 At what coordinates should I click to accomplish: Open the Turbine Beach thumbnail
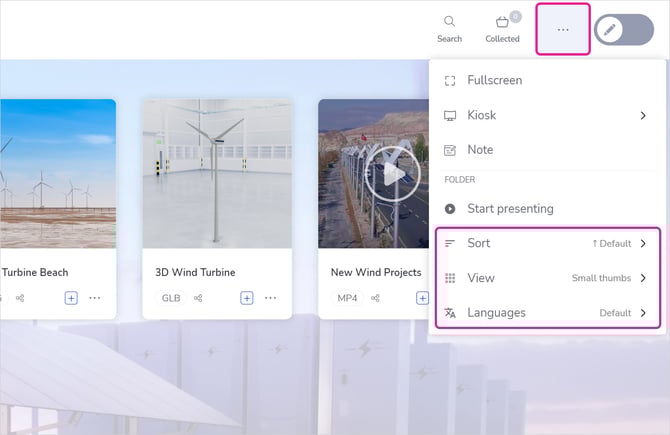pos(58,173)
